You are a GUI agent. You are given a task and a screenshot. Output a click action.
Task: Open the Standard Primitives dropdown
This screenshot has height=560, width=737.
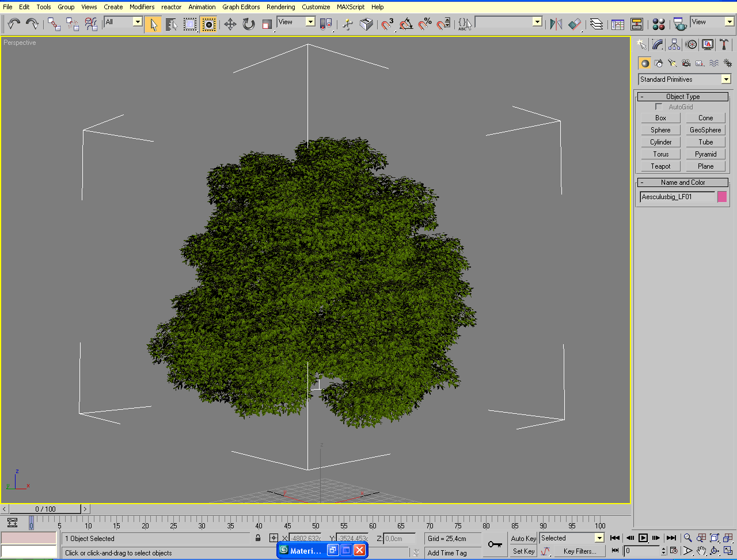[x=725, y=79]
